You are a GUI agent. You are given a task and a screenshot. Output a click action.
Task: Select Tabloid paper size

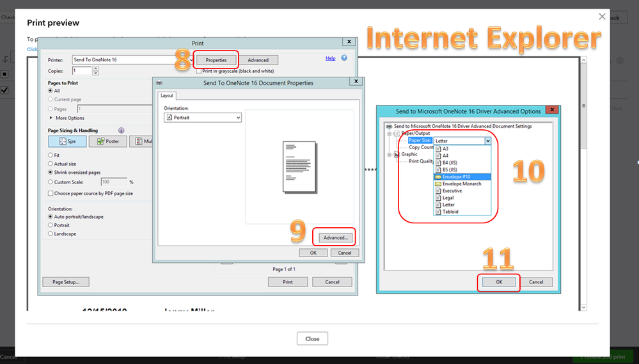pos(462,212)
